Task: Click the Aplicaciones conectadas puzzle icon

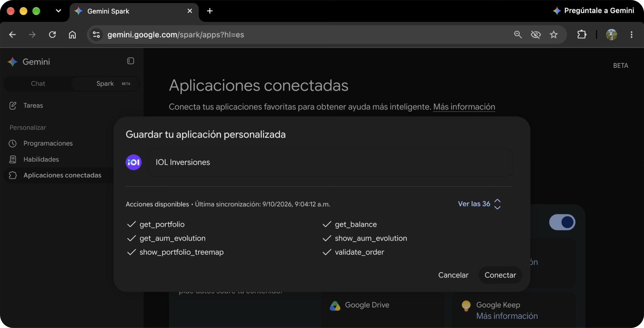Action: click(x=13, y=175)
